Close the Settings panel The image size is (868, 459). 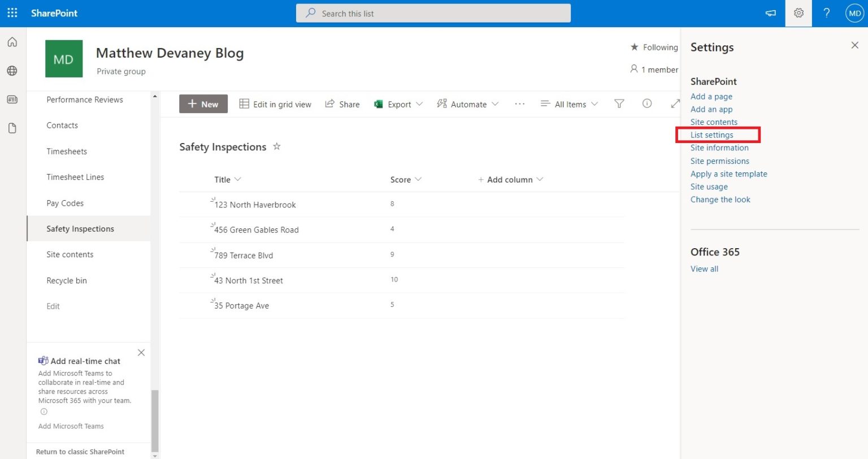(854, 45)
